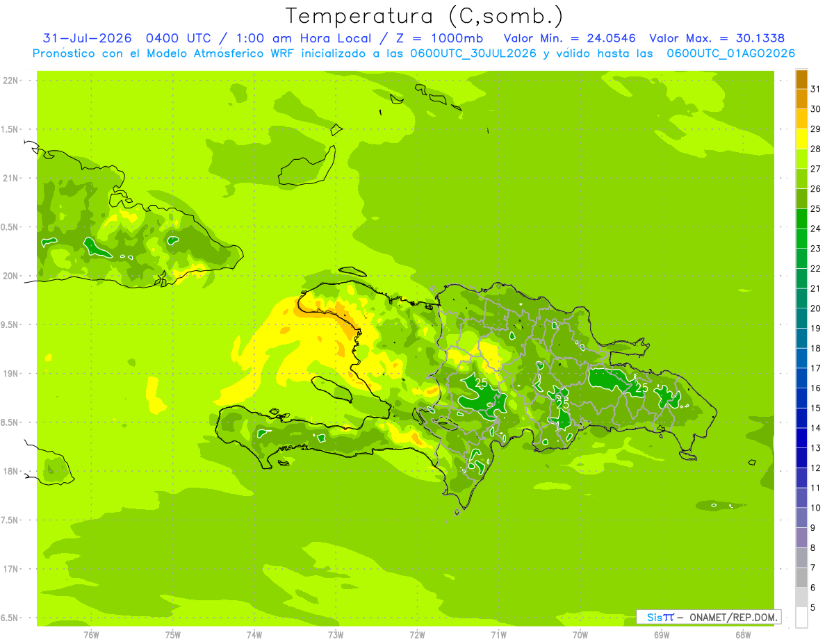Click the colorbar label "28"

click(x=816, y=149)
